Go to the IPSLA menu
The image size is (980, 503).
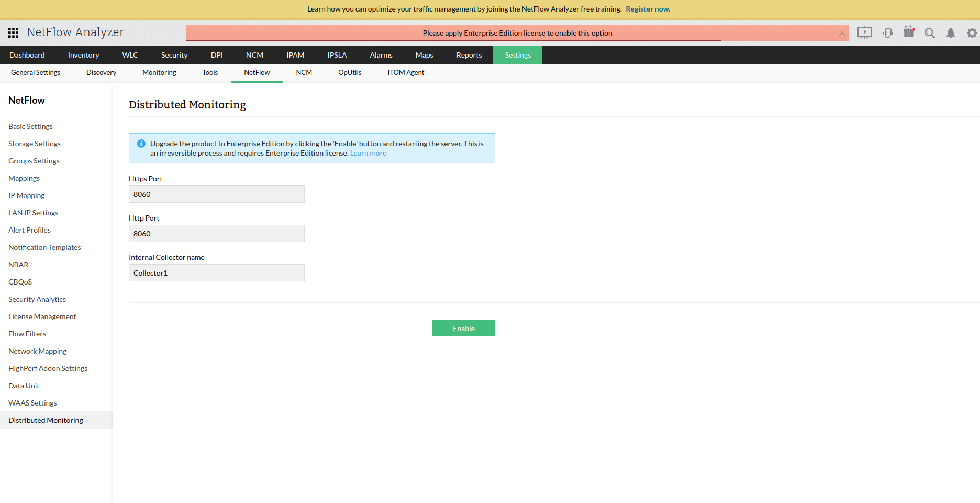(x=337, y=55)
